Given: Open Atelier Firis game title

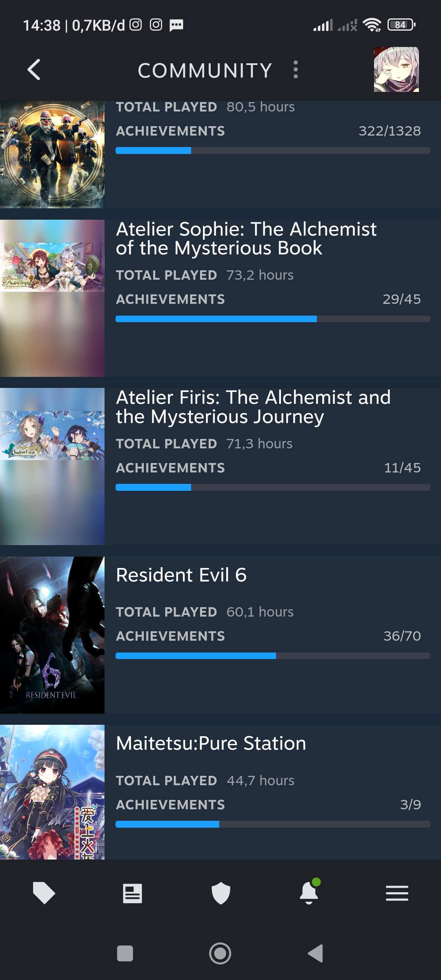Looking at the screenshot, I should [x=253, y=407].
